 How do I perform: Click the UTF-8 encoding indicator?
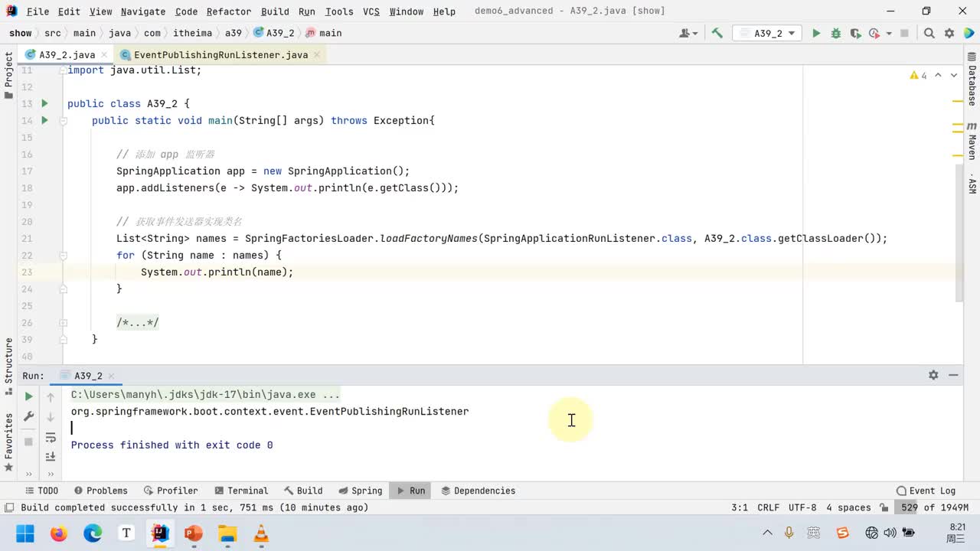click(x=802, y=507)
